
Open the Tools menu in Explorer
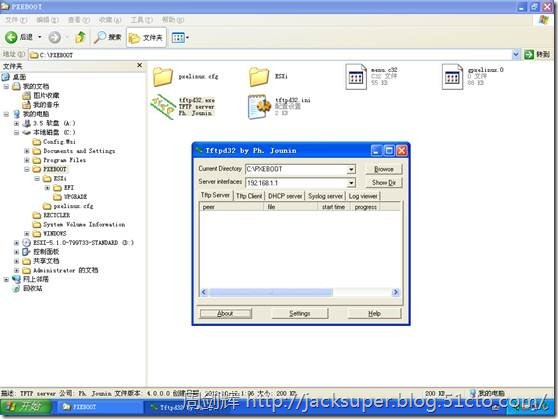pyautogui.click(x=141, y=20)
